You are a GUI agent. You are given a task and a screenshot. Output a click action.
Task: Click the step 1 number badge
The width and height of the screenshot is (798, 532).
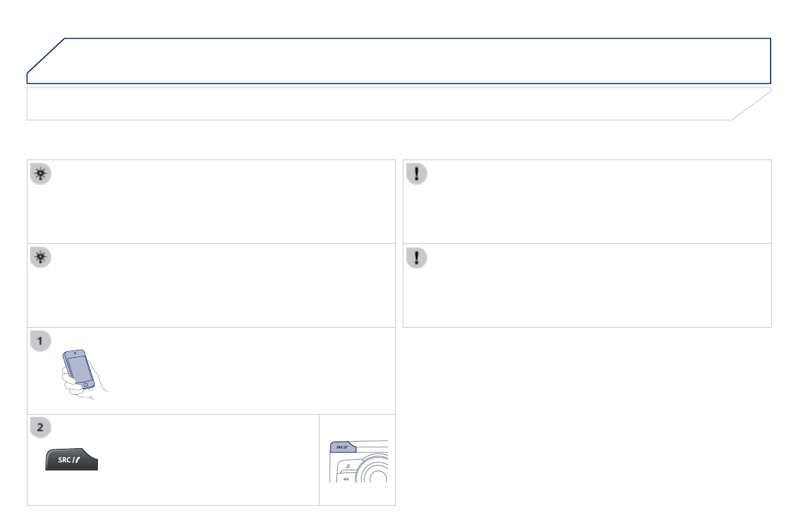coord(41,342)
